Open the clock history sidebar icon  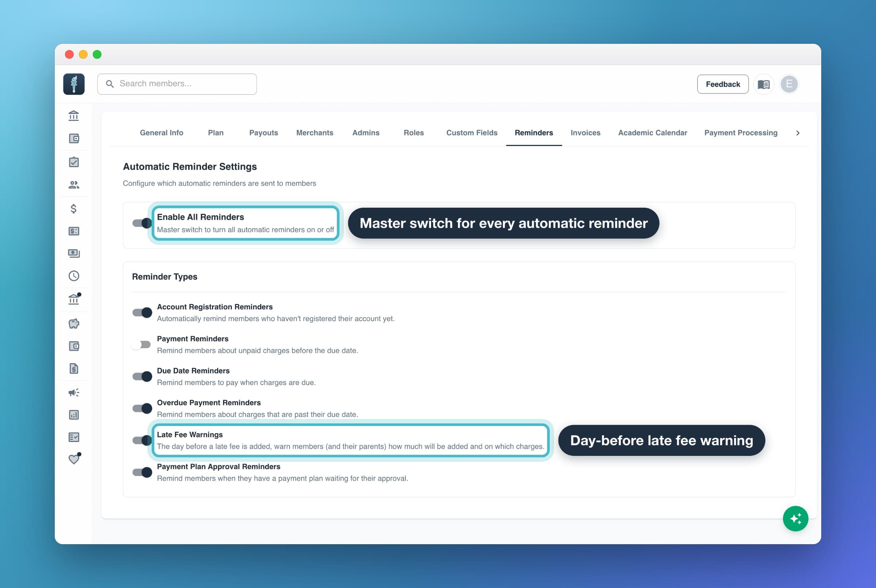[74, 276]
